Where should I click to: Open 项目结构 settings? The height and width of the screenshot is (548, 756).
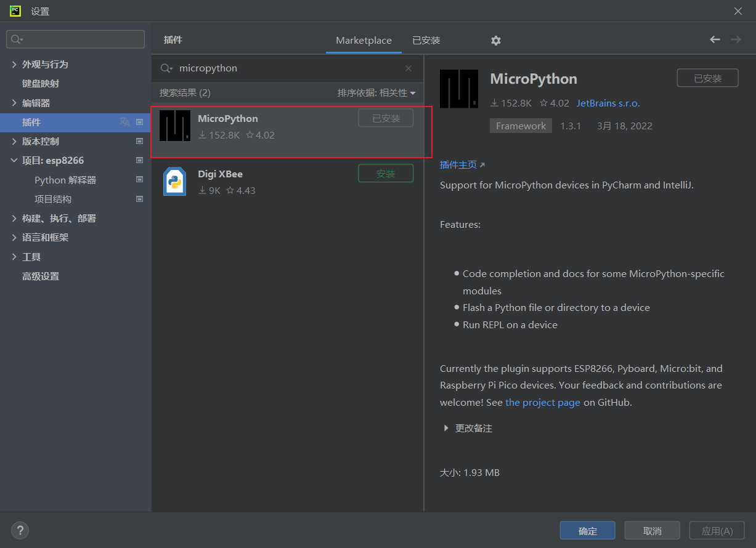coord(53,199)
